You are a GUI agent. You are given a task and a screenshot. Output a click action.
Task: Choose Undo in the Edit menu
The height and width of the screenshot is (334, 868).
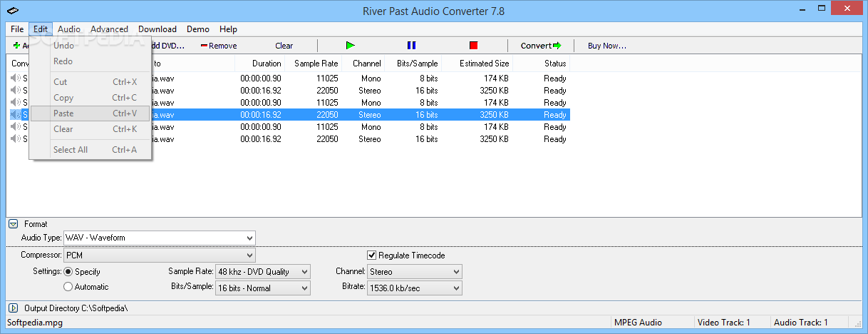tap(90, 46)
